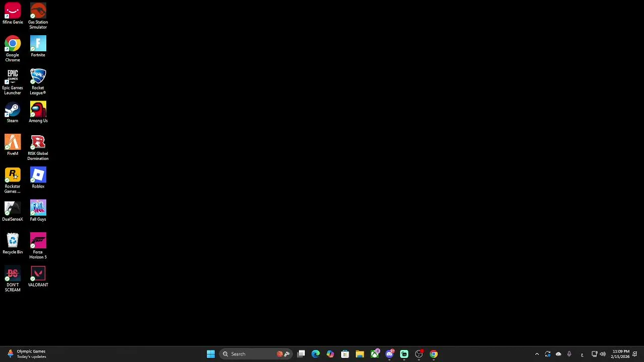644x362 pixels.
Task: Open the sync tray icon
Action: coord(548,354)
